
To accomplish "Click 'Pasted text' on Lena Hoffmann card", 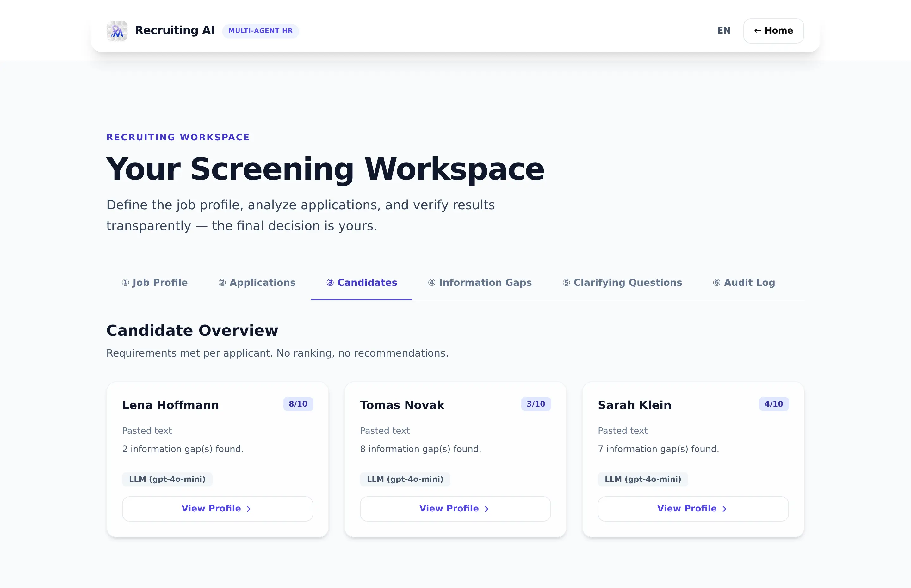I will pos(147,431).
